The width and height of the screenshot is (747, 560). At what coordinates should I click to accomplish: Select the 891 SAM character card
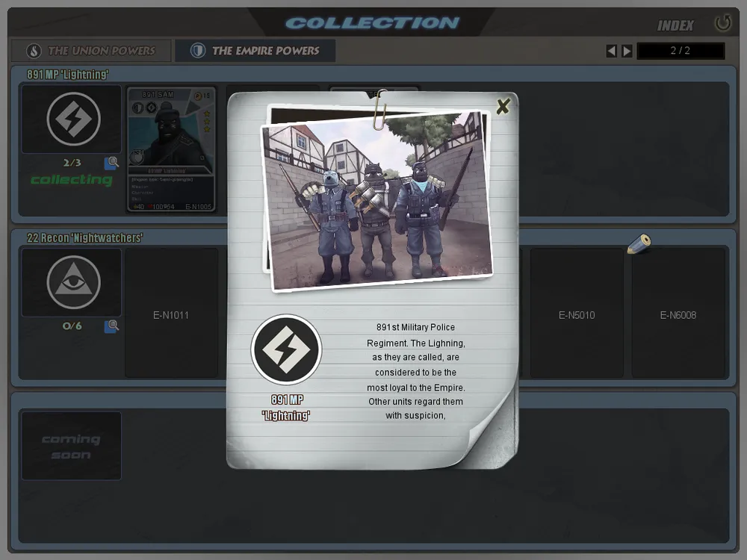point(172,149)
